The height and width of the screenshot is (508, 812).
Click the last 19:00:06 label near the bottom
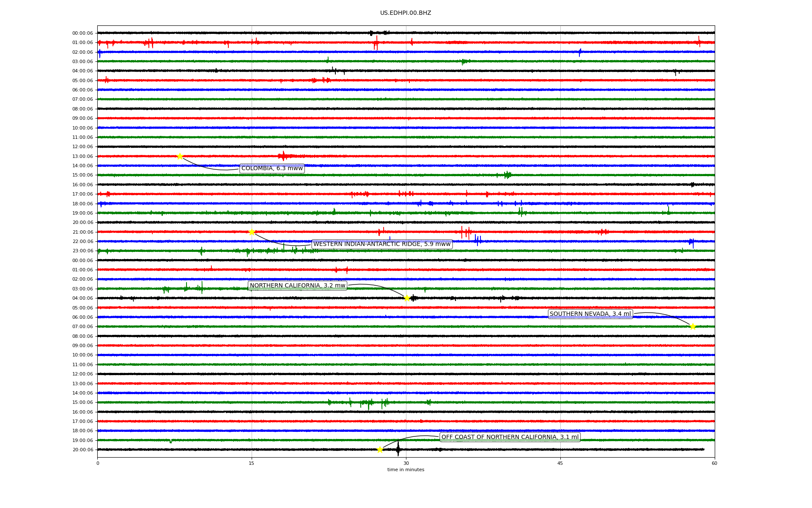coord(82,440)
